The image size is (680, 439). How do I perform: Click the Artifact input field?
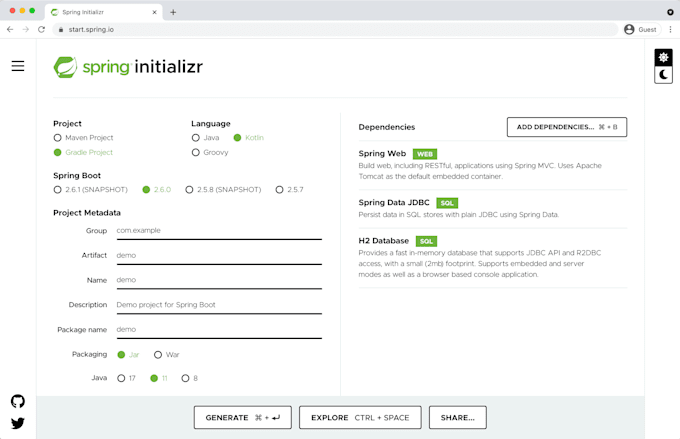(218, 255)
